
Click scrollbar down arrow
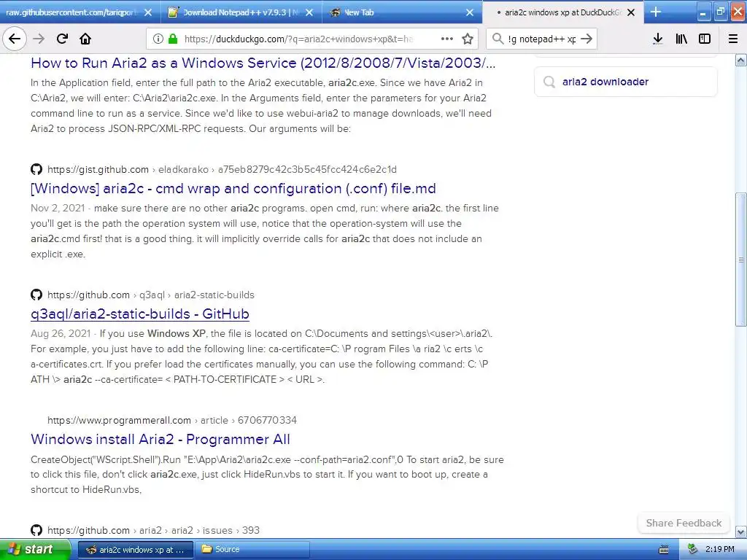click(x=740, y=532)
